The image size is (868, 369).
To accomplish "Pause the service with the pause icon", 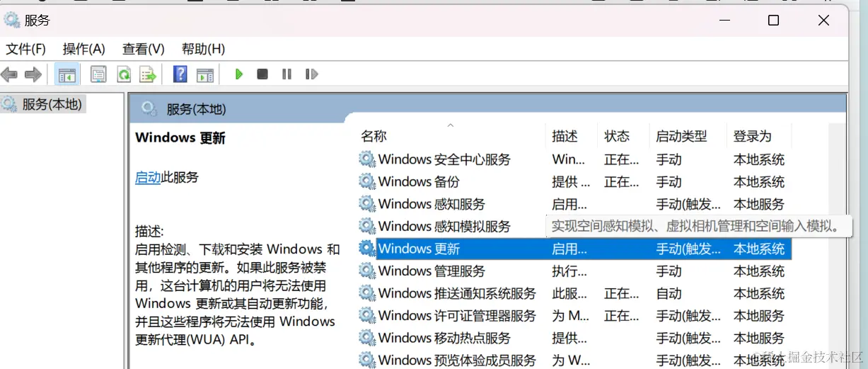I will click(287, 74).
